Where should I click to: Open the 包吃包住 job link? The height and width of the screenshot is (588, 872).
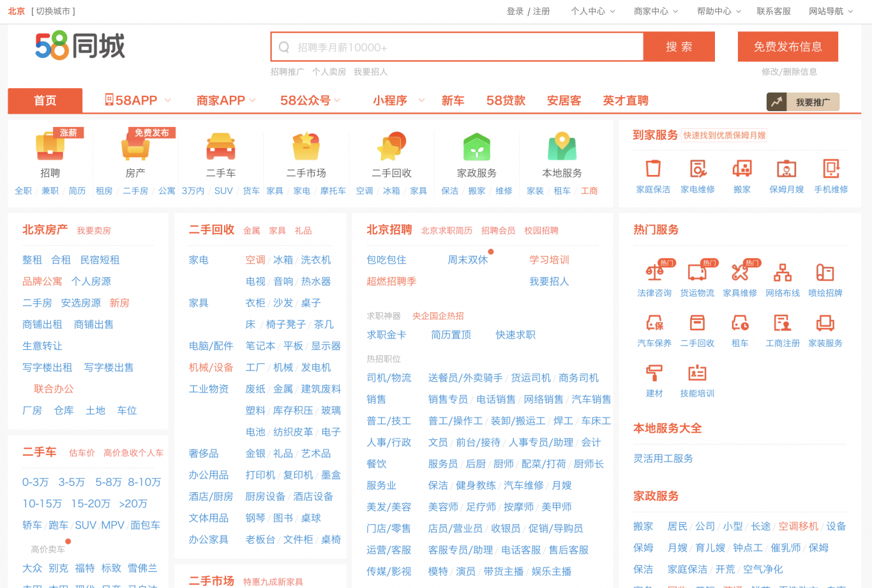click(386, 260)
